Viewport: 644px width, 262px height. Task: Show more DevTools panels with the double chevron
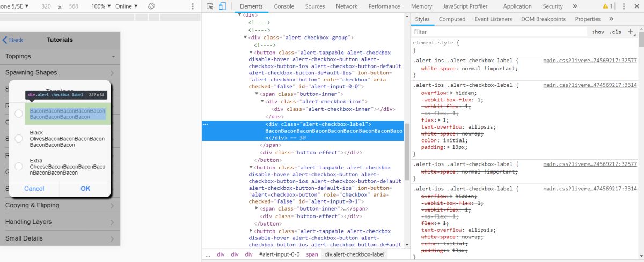coord(575,6)
